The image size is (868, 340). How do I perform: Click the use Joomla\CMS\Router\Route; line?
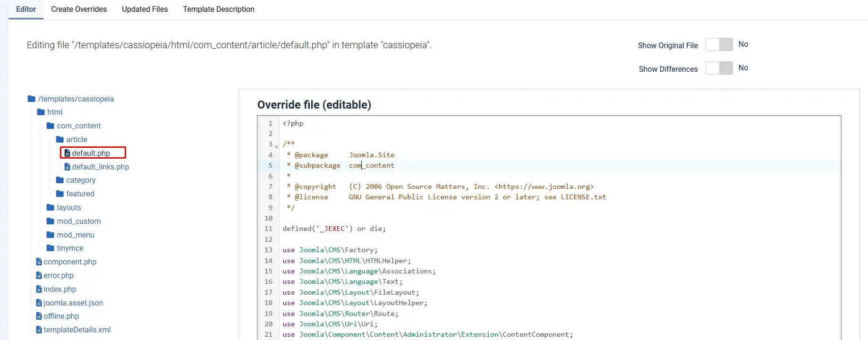pos(340,314)
